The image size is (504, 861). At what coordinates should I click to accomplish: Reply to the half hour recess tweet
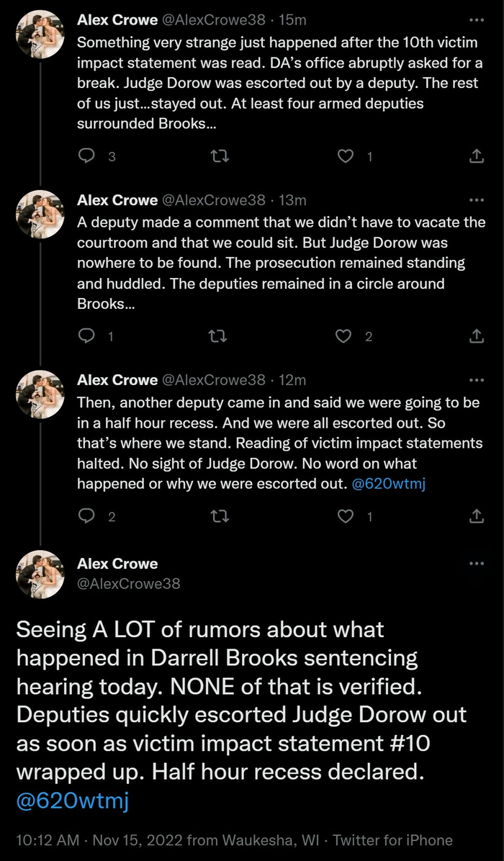point(88,515)
